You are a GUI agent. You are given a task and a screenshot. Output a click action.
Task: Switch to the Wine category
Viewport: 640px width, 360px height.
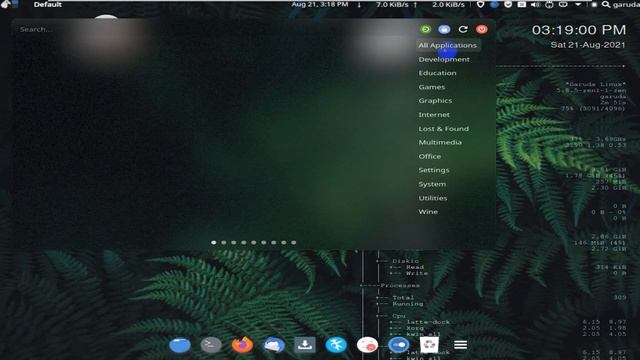click(x=428, y=212)
